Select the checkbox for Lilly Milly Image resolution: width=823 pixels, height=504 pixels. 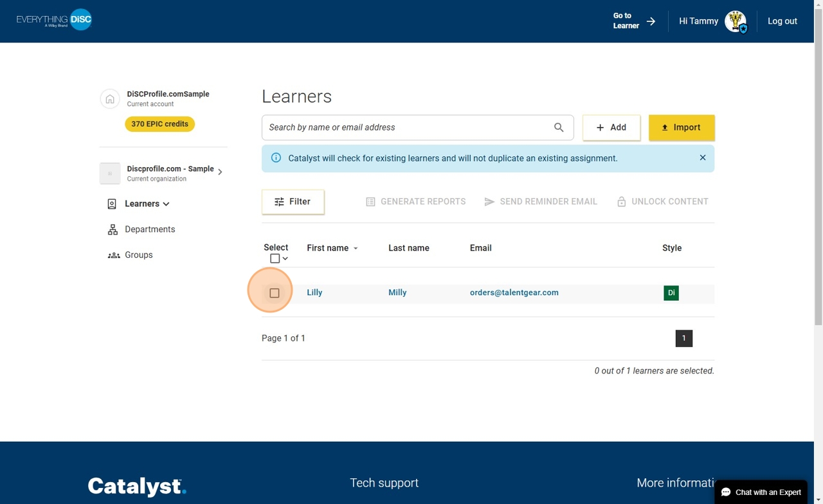[x=275, y=293]
